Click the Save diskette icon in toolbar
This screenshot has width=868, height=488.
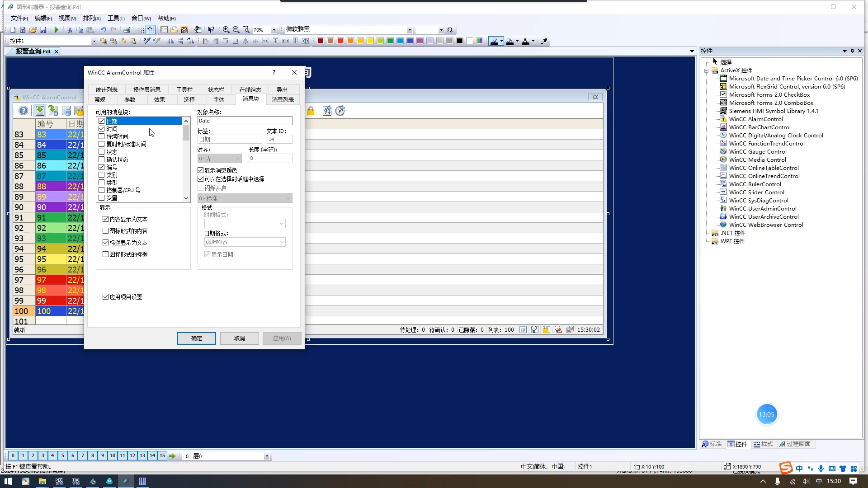tap(43, 30)
